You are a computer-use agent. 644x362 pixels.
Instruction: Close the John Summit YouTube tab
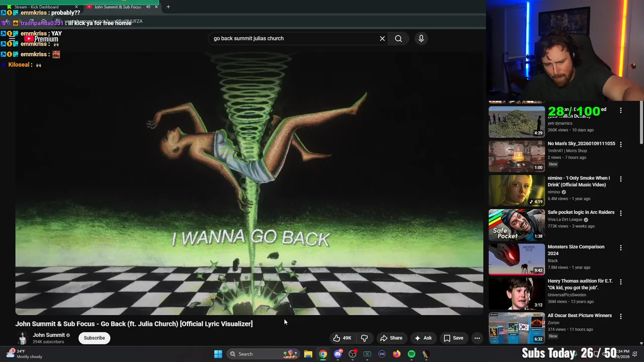156,7
